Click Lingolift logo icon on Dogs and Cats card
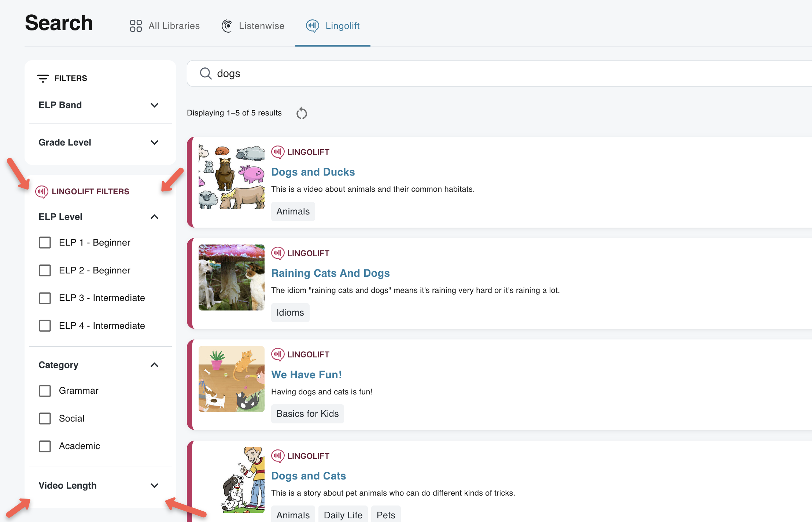Viewport: 812px width, 522px height. tap(278, 456)
